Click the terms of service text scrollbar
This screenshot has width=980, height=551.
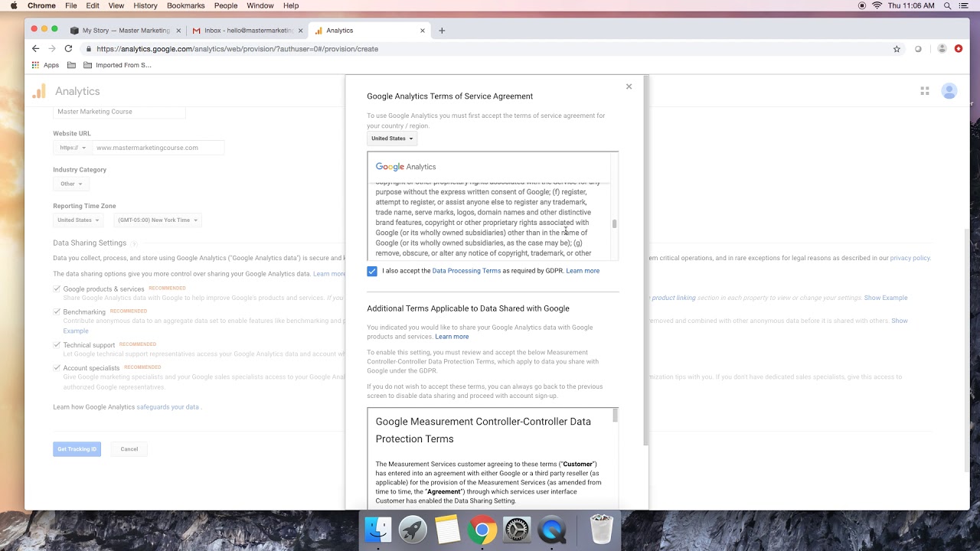click(x=614, y=223)
